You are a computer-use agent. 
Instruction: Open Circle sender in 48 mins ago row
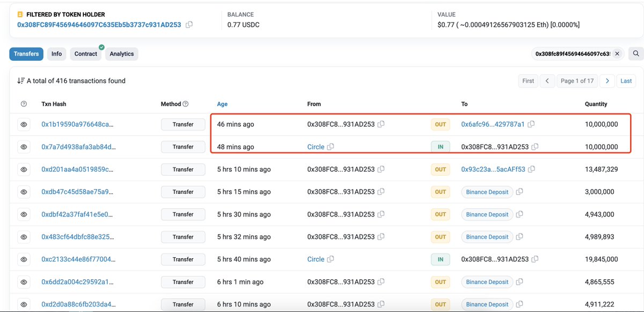(316, 147)
